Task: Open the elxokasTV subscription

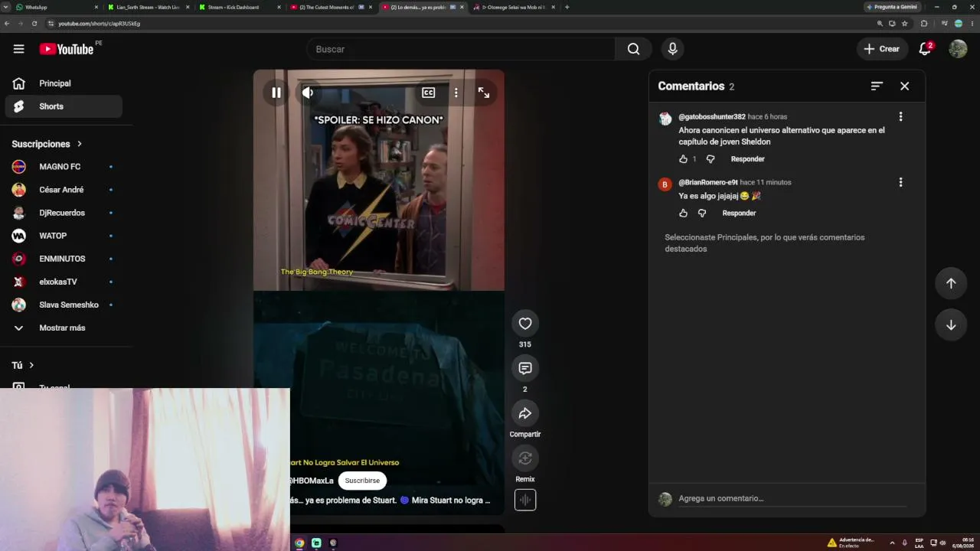Action: (64, 282)
